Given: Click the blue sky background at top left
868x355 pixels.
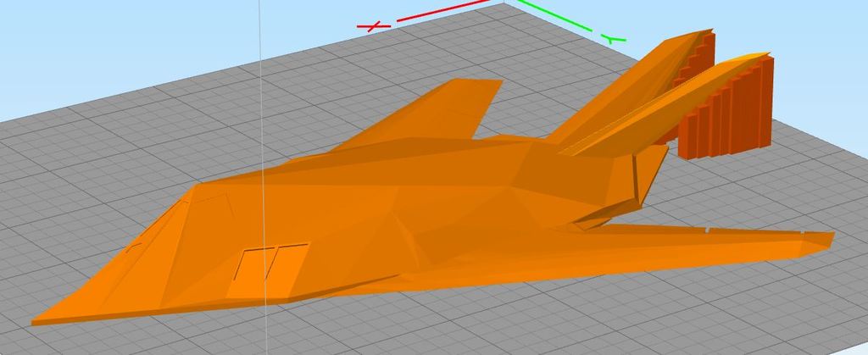Looking at the screenshot, I should coord(85,34).
